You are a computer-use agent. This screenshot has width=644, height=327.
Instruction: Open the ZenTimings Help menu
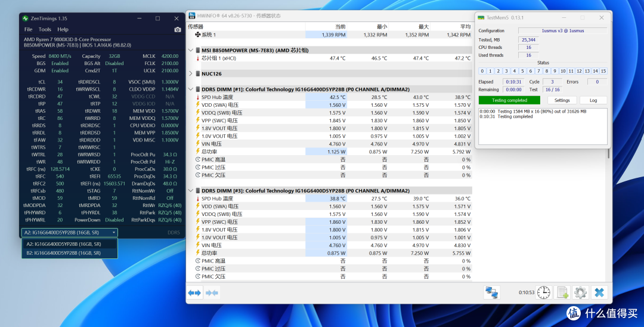(x=63, y=30)
